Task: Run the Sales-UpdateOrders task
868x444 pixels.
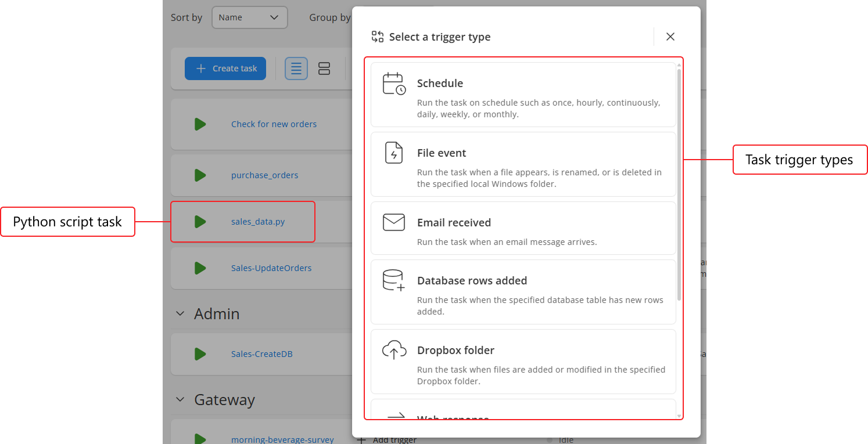Action: pyautogui.click(x=200, y=268)
